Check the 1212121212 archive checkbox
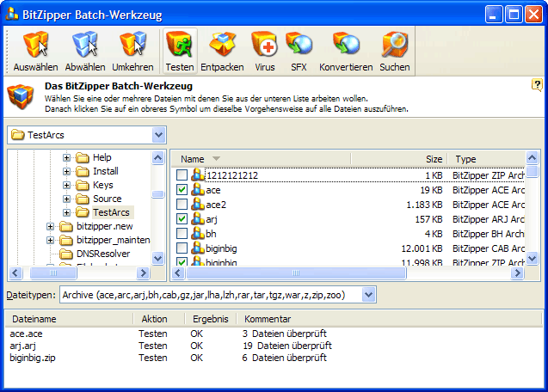 [182, 175]
